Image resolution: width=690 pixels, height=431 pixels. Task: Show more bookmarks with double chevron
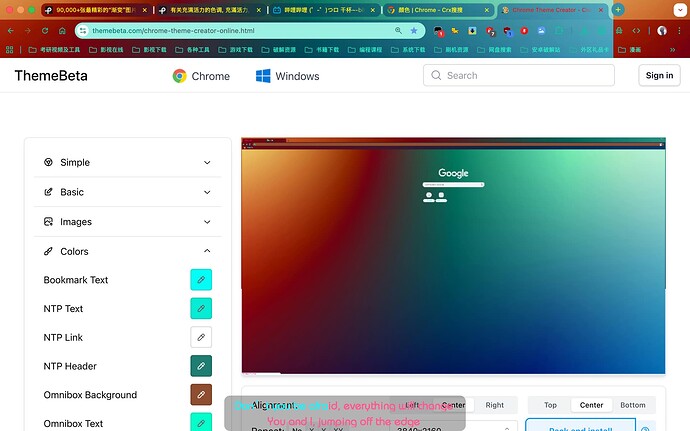[x=672, y=50]
